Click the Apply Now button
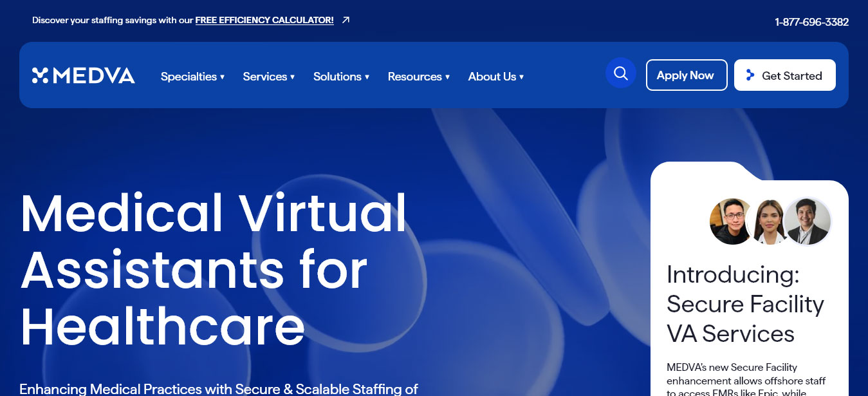The height and width of the screenshot is (396, 868). 687,75
